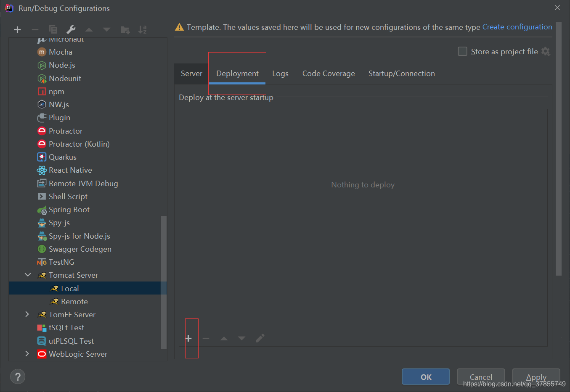Viewport: 570px width, 392px height.
Task: Click the npm icon in list
Action: coord(42,92)
